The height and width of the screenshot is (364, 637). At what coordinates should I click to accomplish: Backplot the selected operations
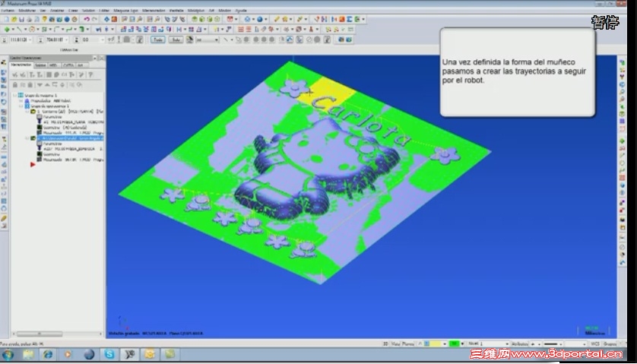click(49, 74)
